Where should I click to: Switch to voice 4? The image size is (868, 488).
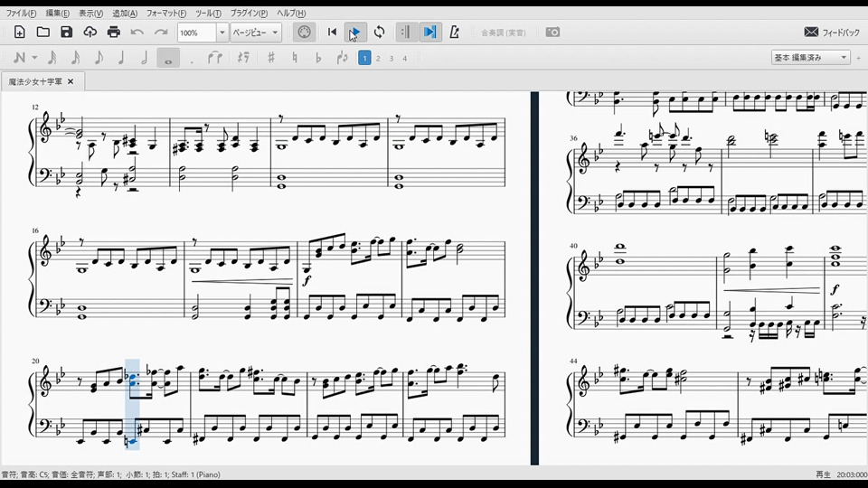coord(405,58)
